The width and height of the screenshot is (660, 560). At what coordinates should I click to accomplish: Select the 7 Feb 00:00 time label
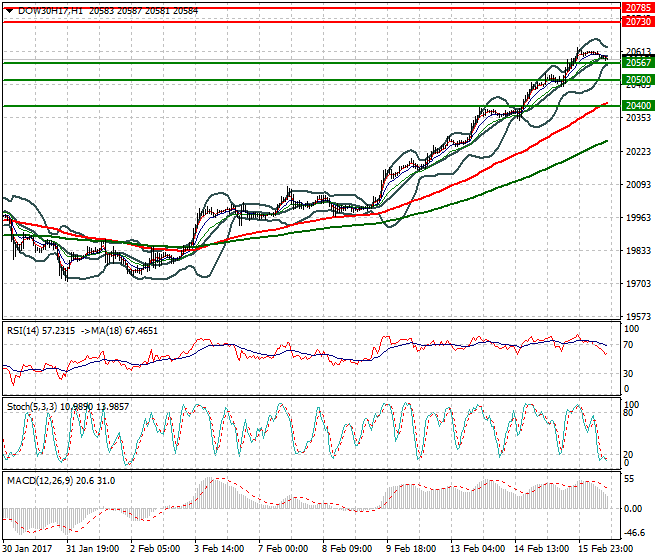click(x=283, y=549)
